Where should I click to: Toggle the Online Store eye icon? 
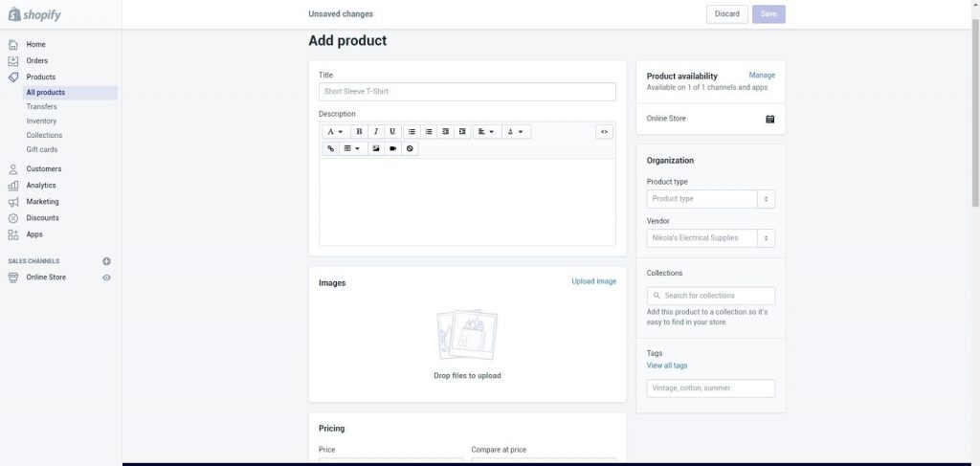point(106,277)
